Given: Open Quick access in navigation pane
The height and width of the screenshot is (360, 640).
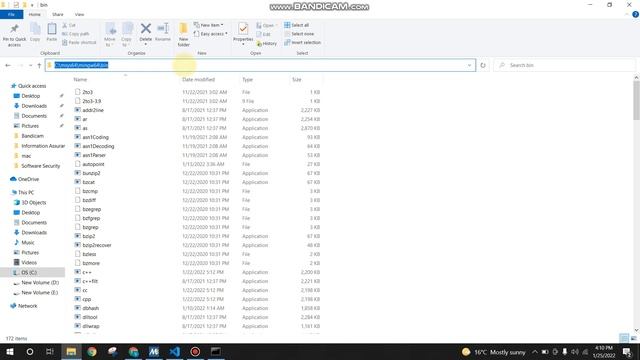Looking at the screenshot, I should [32, 86].
